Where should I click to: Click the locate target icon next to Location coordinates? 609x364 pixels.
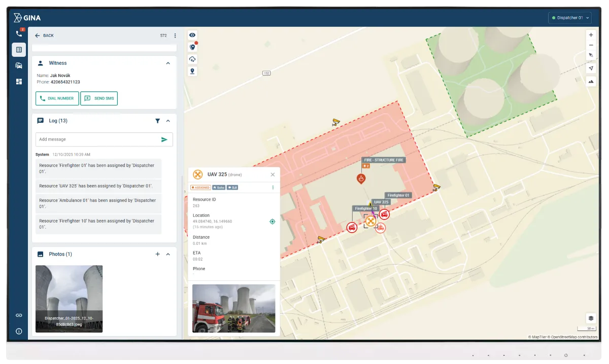273,221
